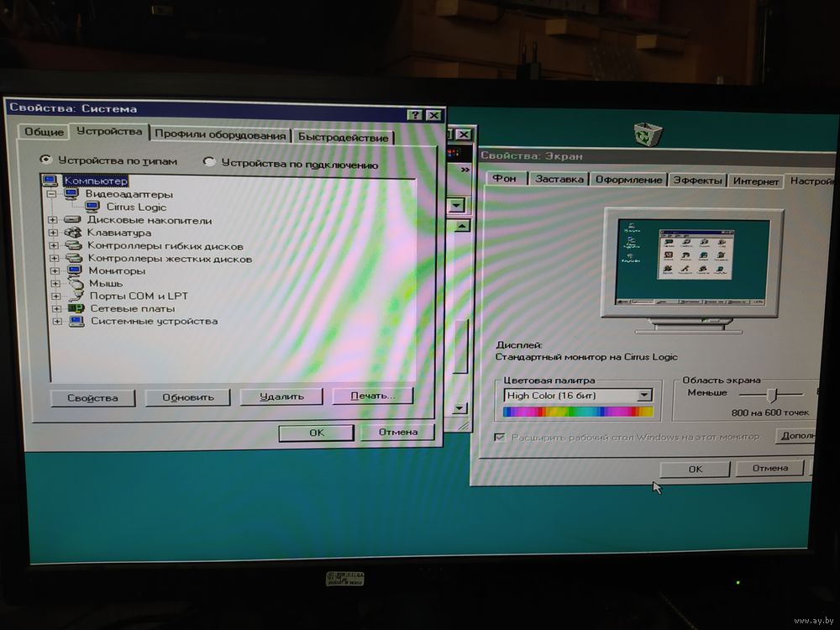This screenshot has width=840, height=630.
Task: Open the Эффекты tab
Action: coord(697,181)
